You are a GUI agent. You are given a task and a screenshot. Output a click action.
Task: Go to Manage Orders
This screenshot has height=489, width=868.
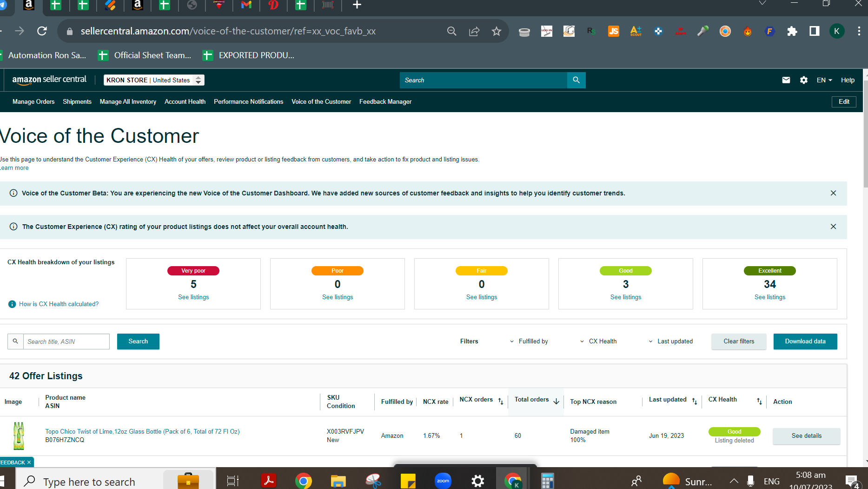(33, 102)
